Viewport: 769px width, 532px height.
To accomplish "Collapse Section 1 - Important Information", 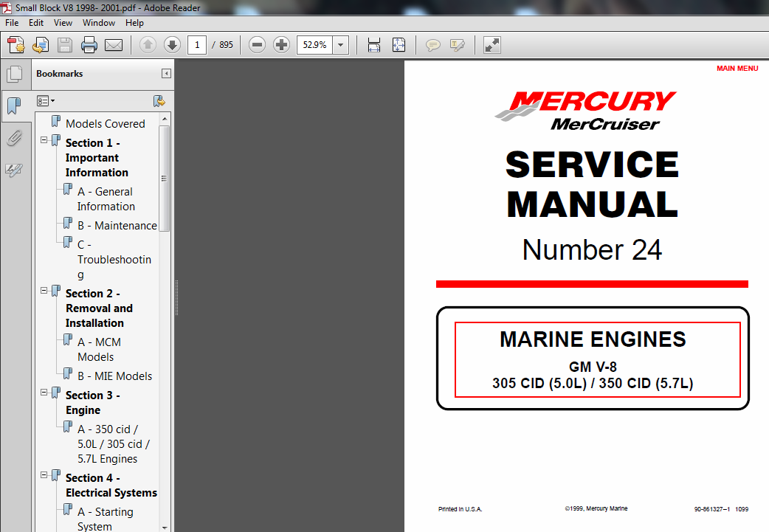I will [44, 140].
